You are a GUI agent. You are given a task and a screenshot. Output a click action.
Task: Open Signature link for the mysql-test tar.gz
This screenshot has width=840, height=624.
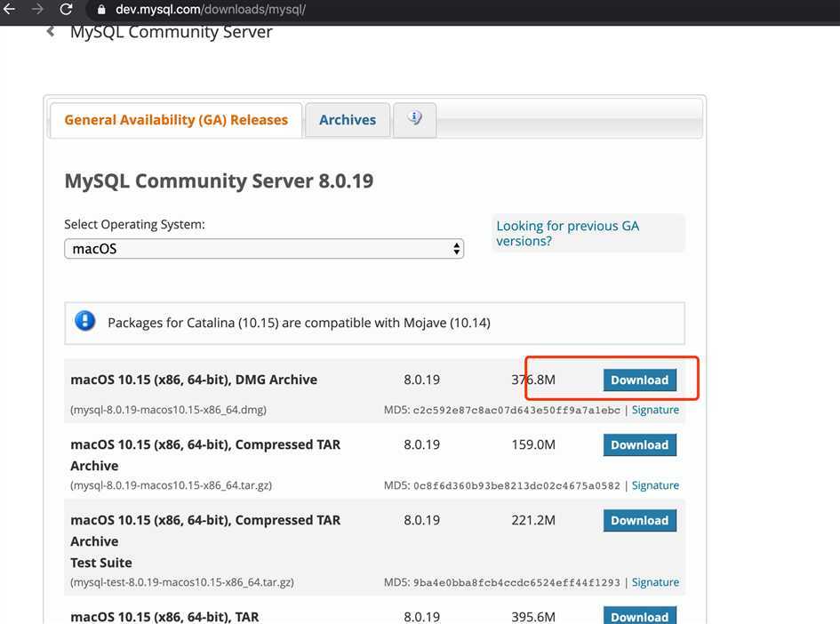(x=655, y=582)
